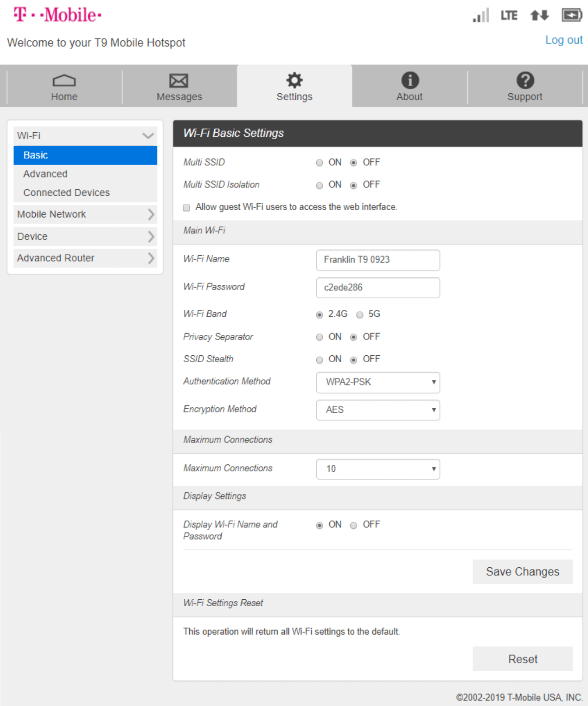Screen dimensions: 588x706
Task: Click the Settings gear icon
Action: [x=294, y=80]
